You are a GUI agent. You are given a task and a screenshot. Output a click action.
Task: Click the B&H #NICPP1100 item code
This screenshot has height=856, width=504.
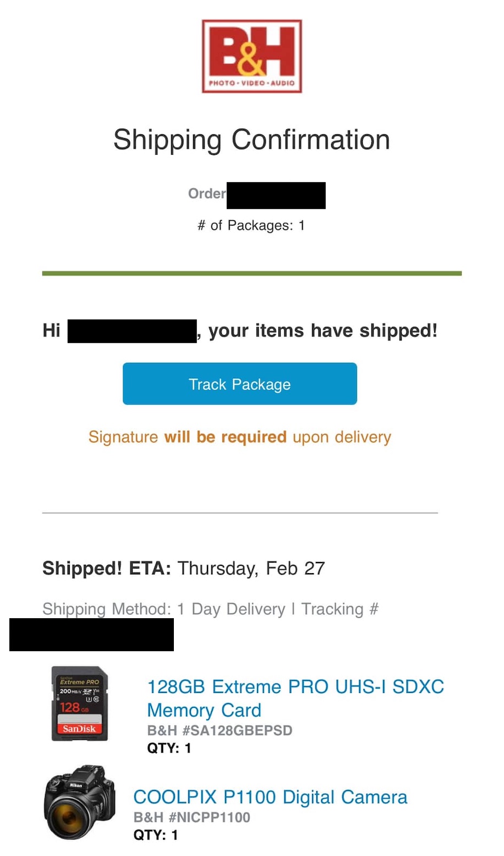pos(191,817)
